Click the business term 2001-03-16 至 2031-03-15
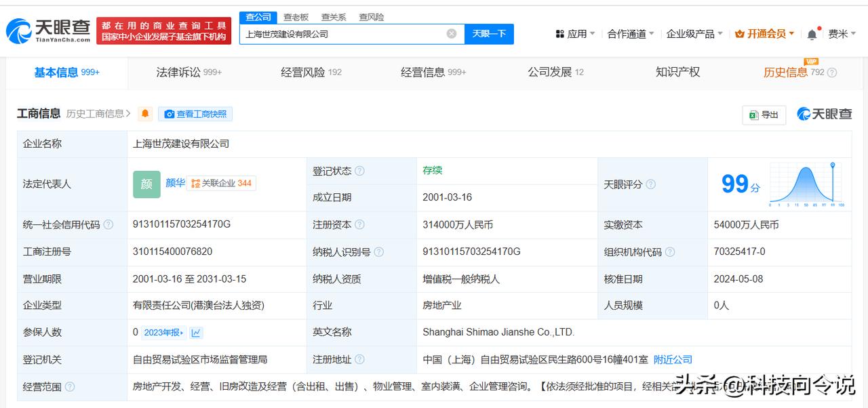868x408 pixels. pos(189,279)
